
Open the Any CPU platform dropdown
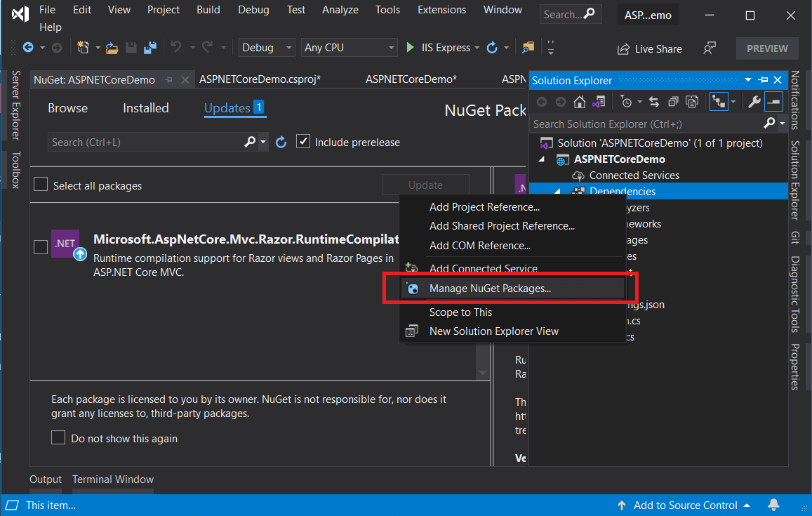click(x=350, y=48)
